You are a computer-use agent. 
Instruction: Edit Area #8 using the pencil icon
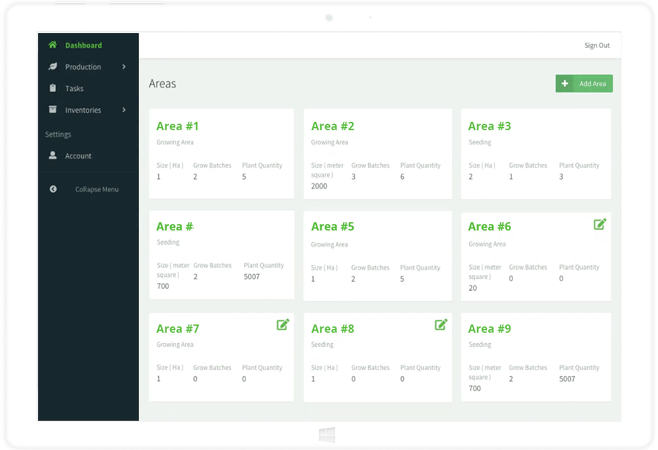pos(441,325)
